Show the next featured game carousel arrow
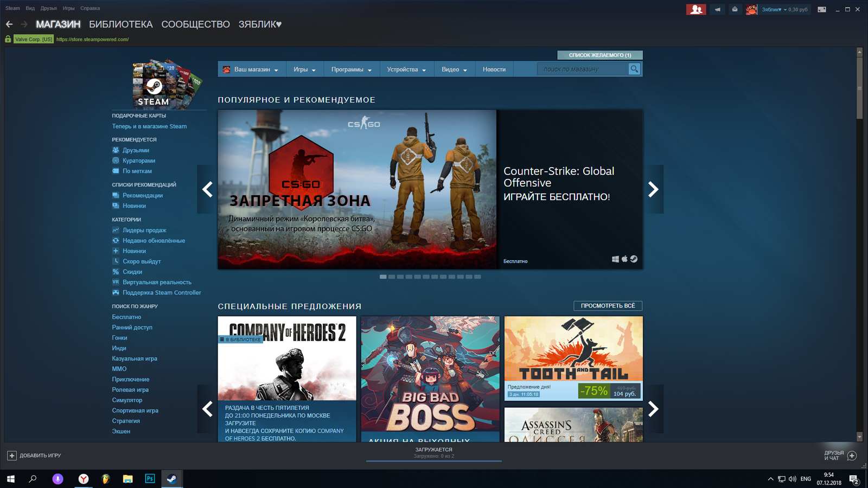 pos(653,189)
